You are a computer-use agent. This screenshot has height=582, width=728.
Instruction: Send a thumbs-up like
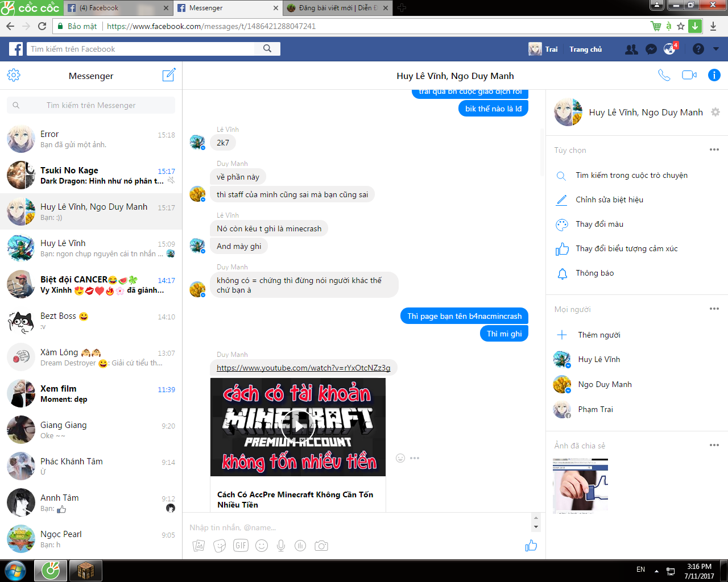pyautogui.click(x=531, y=546)
